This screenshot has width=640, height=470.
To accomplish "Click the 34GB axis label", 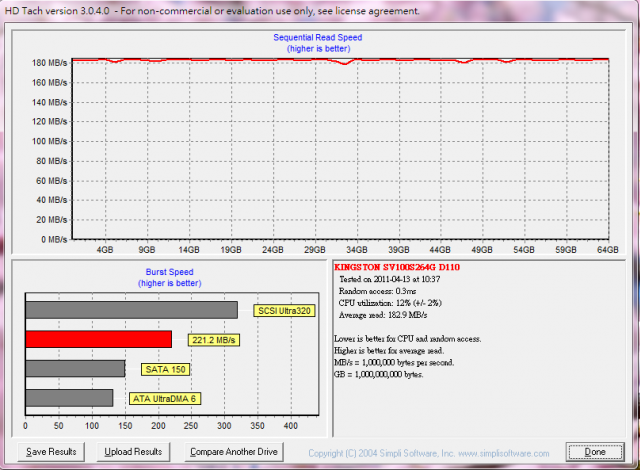I will click(x=357, y=250).
